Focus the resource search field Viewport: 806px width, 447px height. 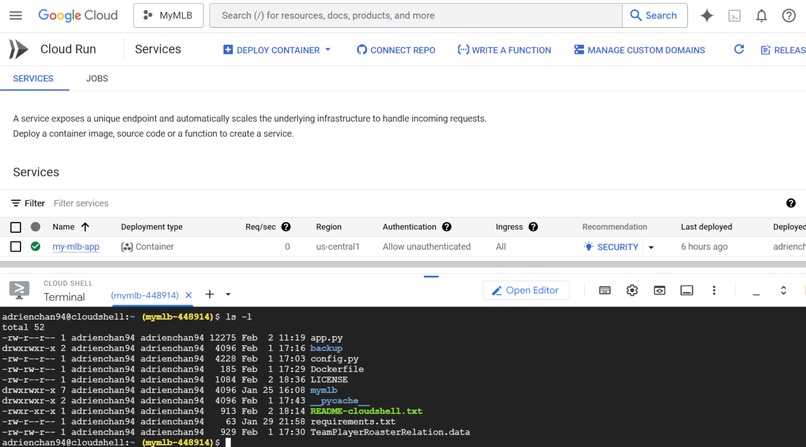point(415,15)
